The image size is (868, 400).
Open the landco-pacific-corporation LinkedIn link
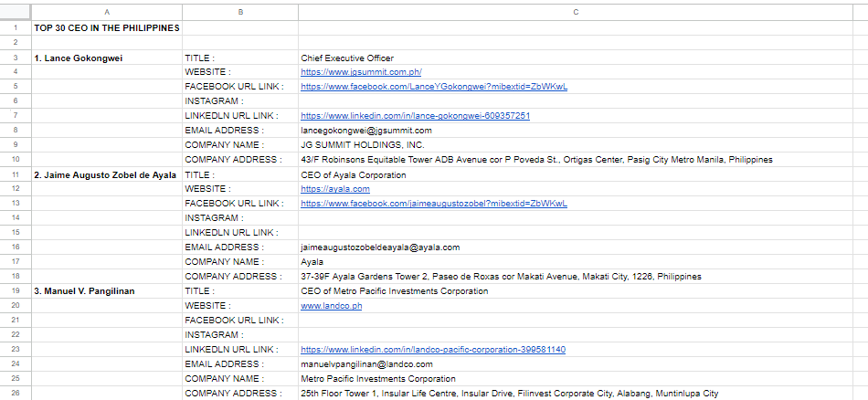pyautogui.click(x=433, y=350)
